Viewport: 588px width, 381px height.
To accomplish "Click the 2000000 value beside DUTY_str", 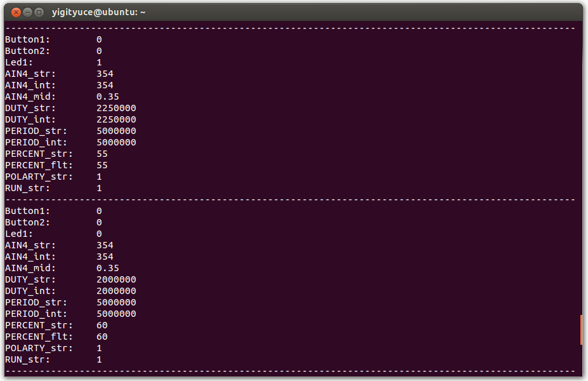I will pyautogui.click(x=116, y=279).
